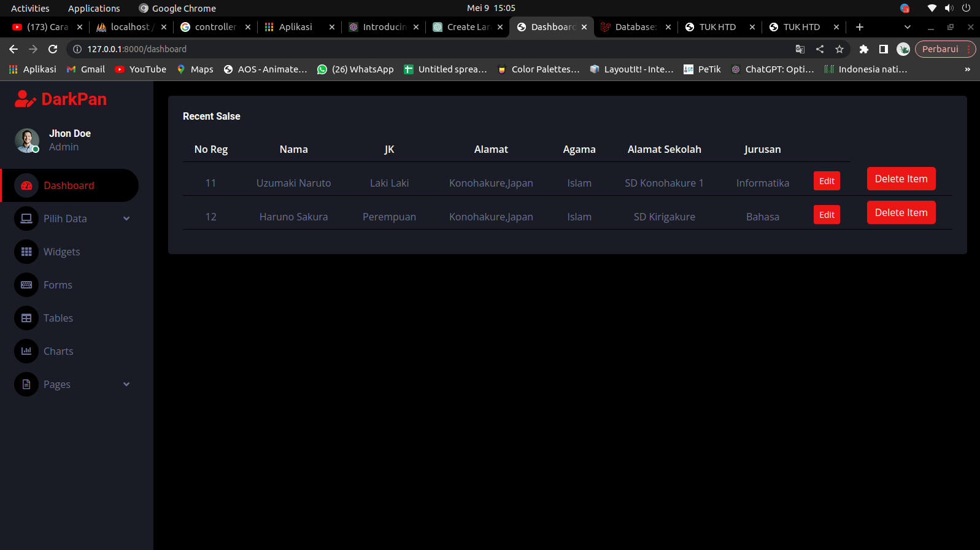Expand the Pages submenu chevron

tap(126, 384)
